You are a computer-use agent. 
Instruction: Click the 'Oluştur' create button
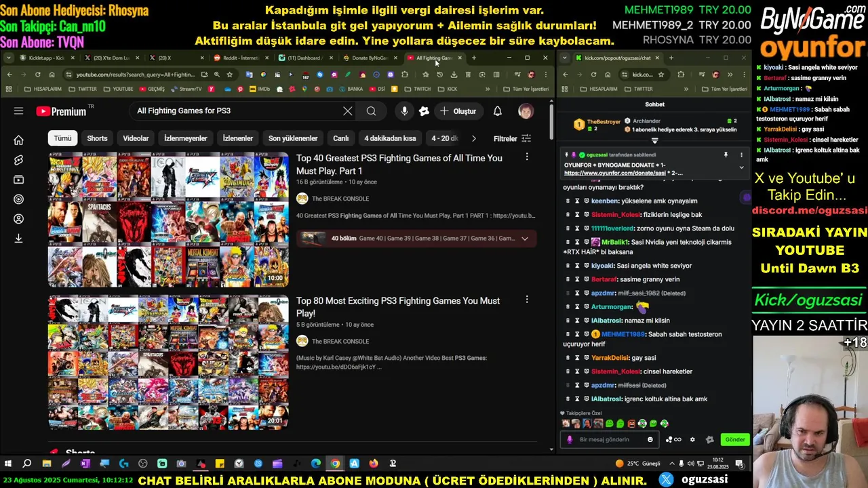[x=458, y=111]
